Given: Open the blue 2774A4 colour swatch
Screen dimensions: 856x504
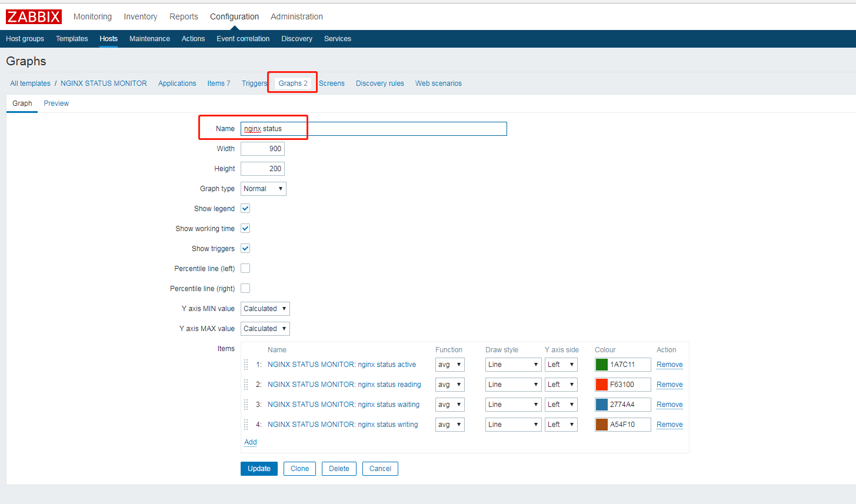Looking at the screenshot, I should (602, 405).
